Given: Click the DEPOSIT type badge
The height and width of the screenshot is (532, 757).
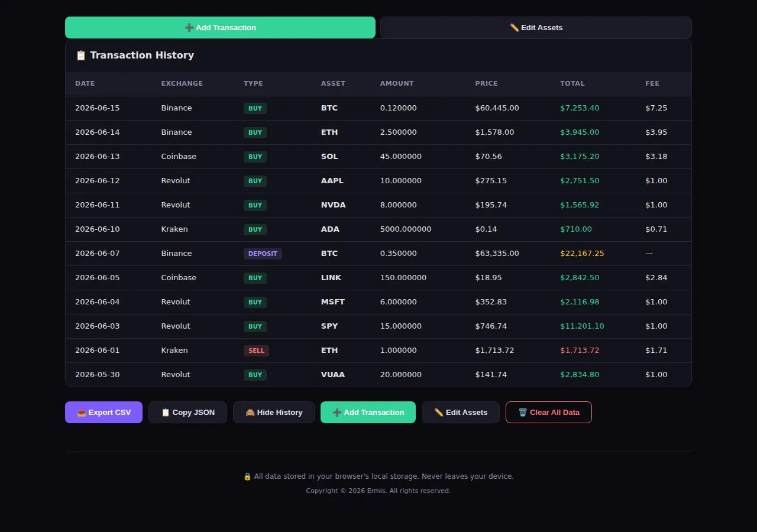Looking at the screenshot, I should coord(263,254).
